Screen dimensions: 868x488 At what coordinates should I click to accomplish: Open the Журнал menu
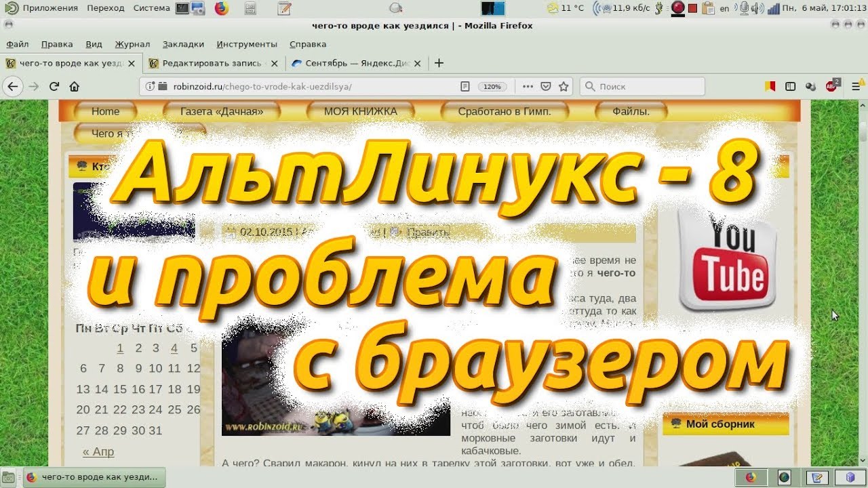coord(132,44)
